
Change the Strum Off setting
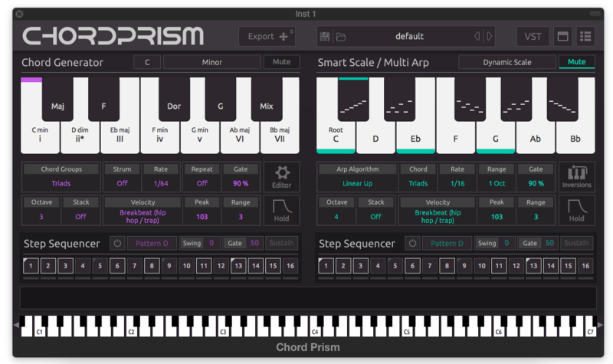(x=122, y=183)
